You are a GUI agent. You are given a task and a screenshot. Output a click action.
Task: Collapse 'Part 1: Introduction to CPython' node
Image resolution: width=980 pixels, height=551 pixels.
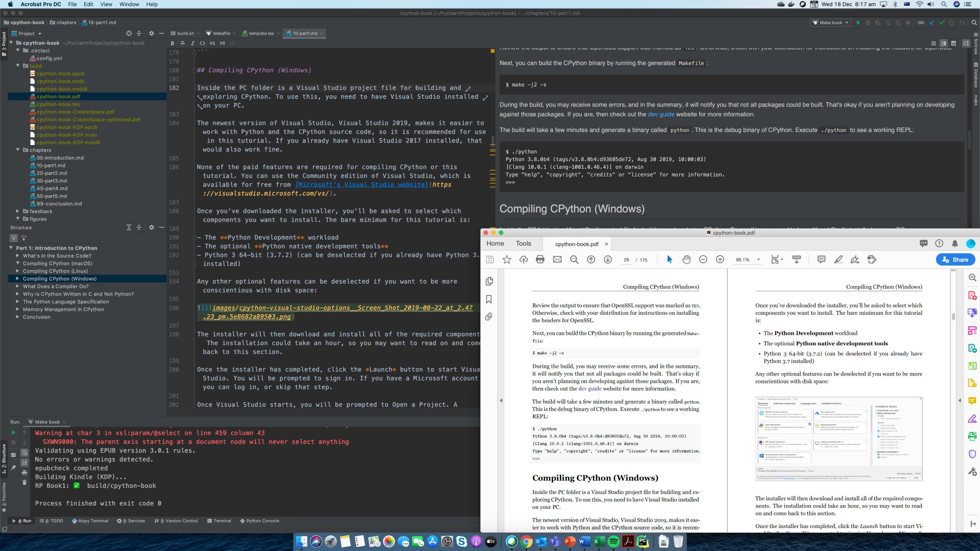(11, 248)
